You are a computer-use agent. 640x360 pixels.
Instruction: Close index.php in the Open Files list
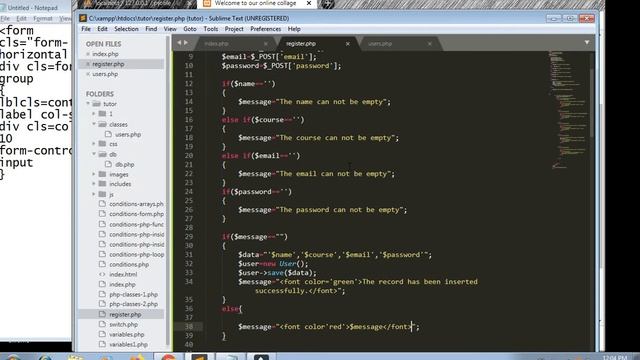point(88,54)
